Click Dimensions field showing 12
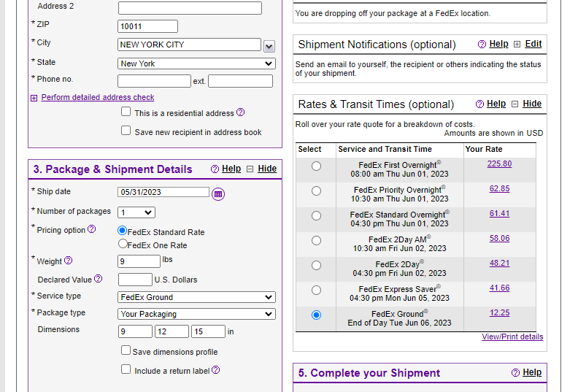 172,331
